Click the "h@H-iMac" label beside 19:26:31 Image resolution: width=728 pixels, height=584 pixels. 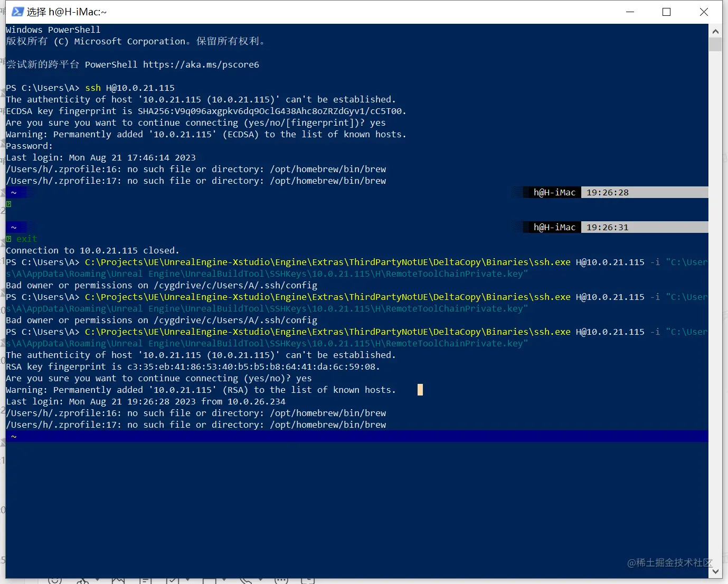(x=554, y=227)
